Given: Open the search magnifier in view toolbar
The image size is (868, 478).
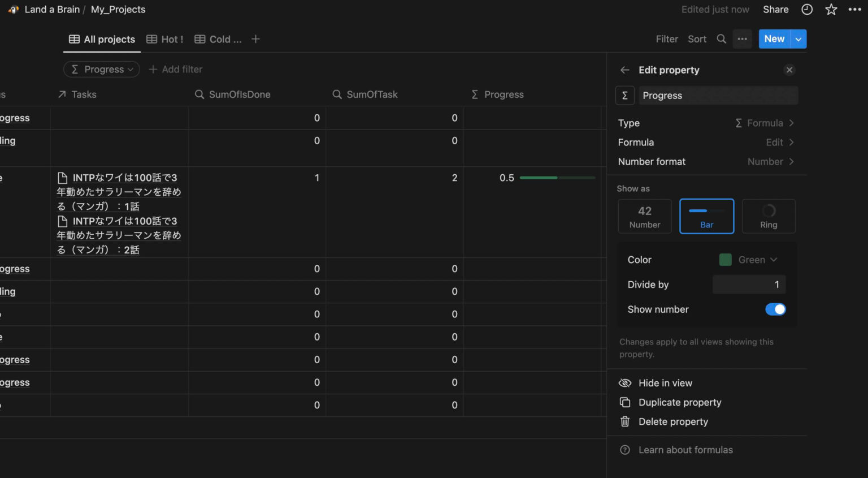Looking at the screenshot, I should (x=721, y=39).
